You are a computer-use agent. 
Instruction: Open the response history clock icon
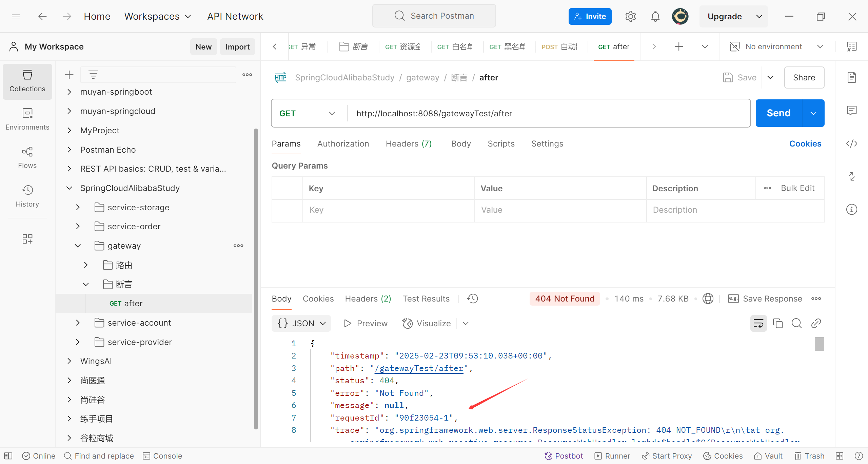coord(472,298)
